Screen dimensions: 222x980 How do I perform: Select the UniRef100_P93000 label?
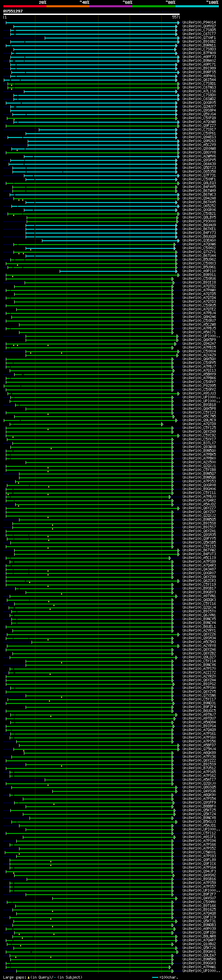tap(199, 221)
